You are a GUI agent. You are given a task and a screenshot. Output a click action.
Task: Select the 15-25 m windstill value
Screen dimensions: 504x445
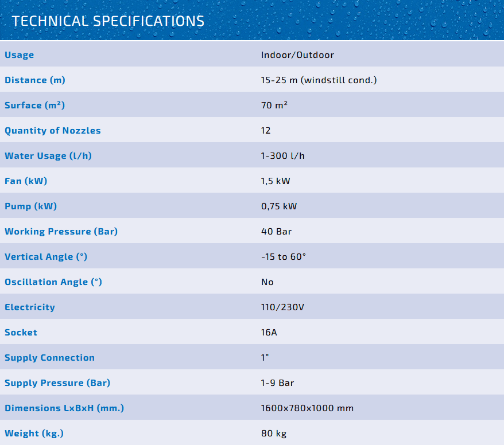(x=319, y=80)
